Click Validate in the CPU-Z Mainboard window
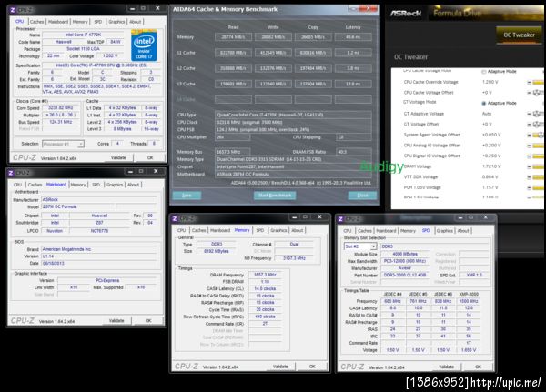Screen dimensions: 546x392 coord(116,321)
